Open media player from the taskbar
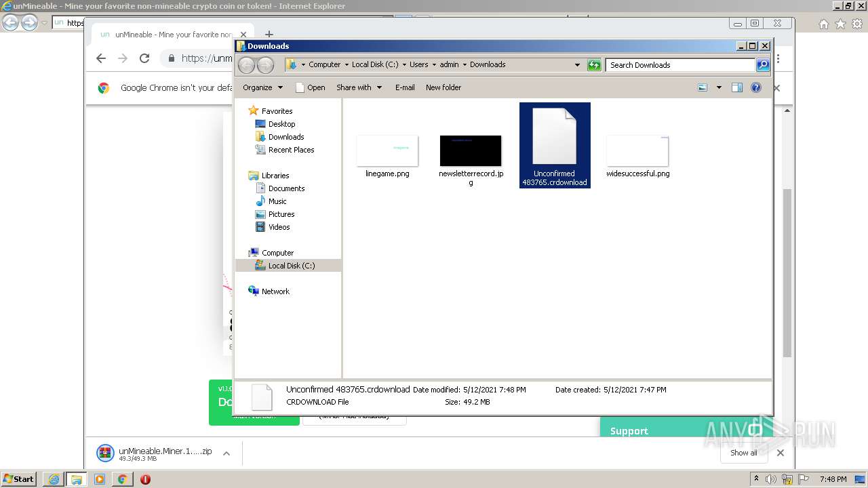The width and height of the screenshot is (868, 488). pyautogui.click(x=100, y=479)
